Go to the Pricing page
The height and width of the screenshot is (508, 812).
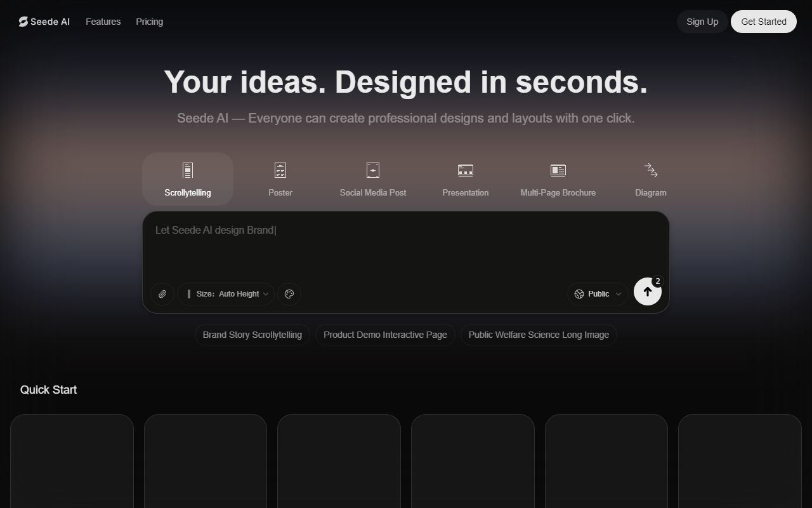coord(149,21)
